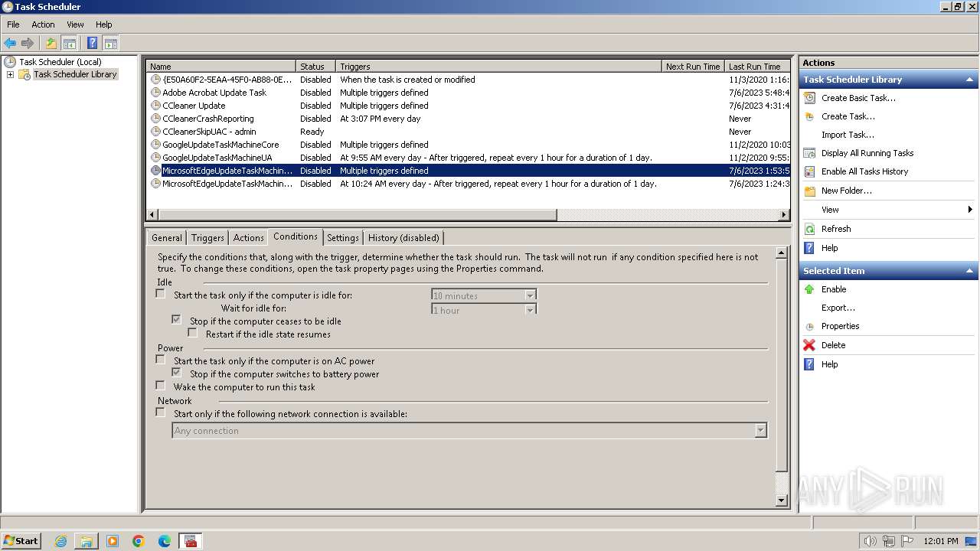Expand the Task Scheduler Library tree node
The height and width of the screenshot is (551, 980).
coord(10,74)
